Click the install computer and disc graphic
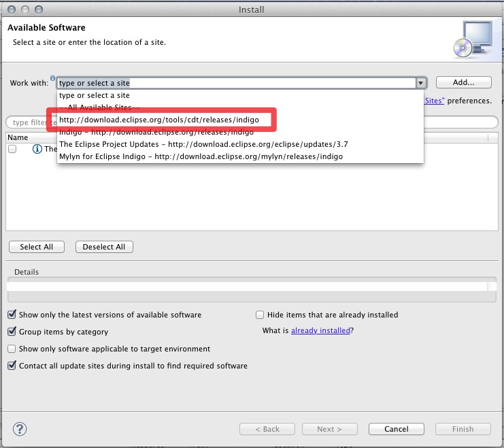Viewport: 504px width, 448px height. pyautogui.click(x=473, y=39)
